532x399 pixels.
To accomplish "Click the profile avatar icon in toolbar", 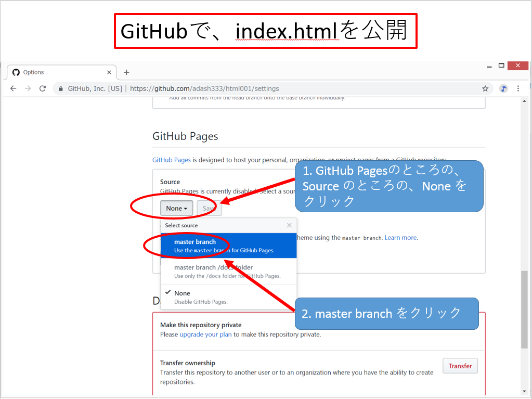I will pos(503,88).
